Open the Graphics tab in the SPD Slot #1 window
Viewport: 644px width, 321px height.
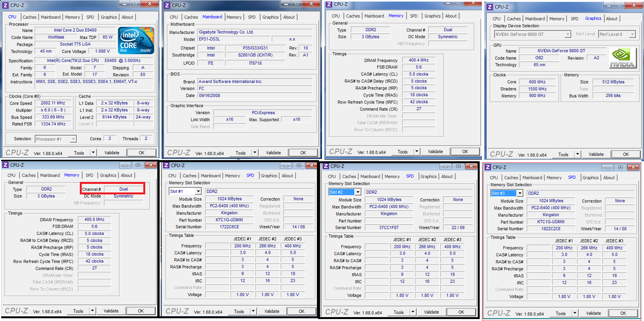pyautogui.click(x=269, y=176)
